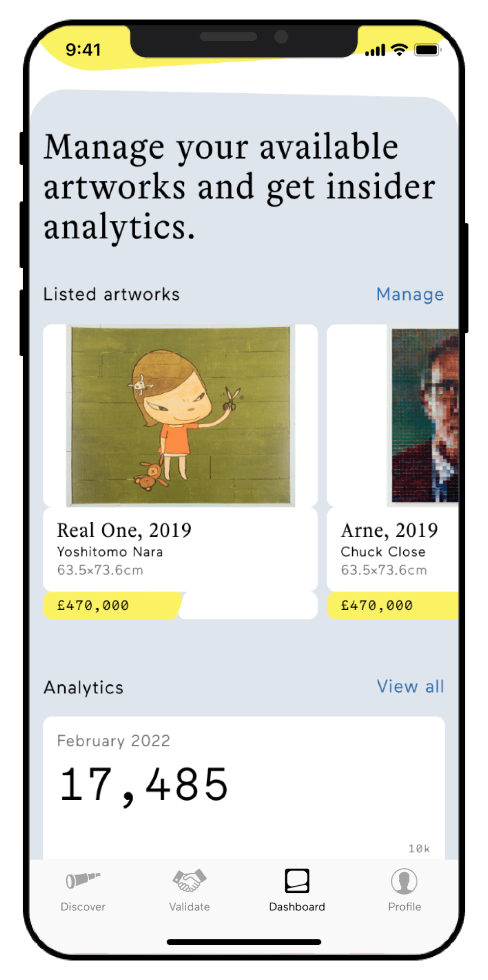This screenshot has width=488, height=980.
Task: Tap the Dashboard tab icon
Action: (297, 881)
